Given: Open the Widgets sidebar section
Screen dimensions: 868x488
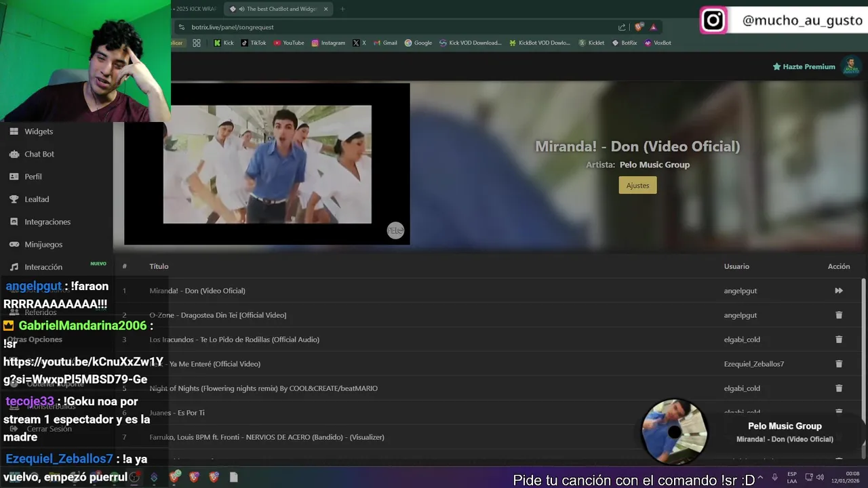Looking at the screenshot, I should click(39, 131).
